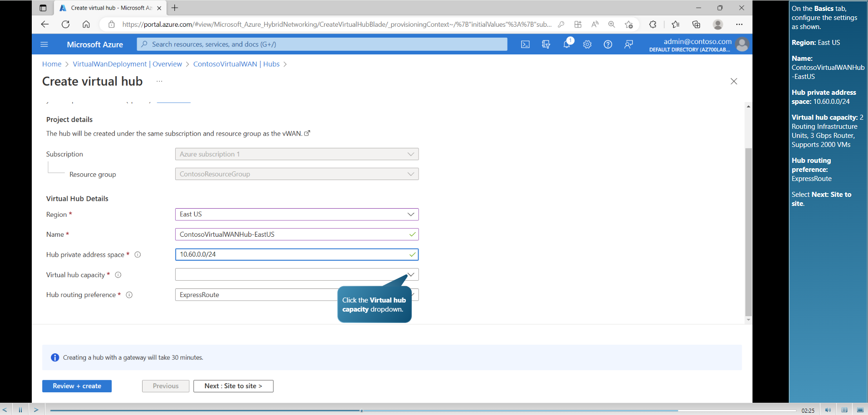Image resolution: width=868 pixels, height=415 pixels.
Task: Open the player table of contents icon
Action: (844, 410)
